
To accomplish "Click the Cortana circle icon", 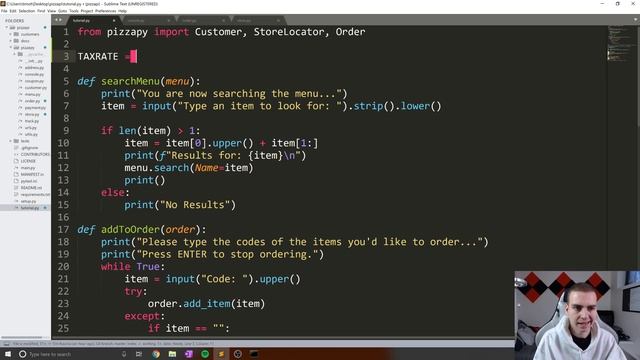I will click(x=22, y=354).
